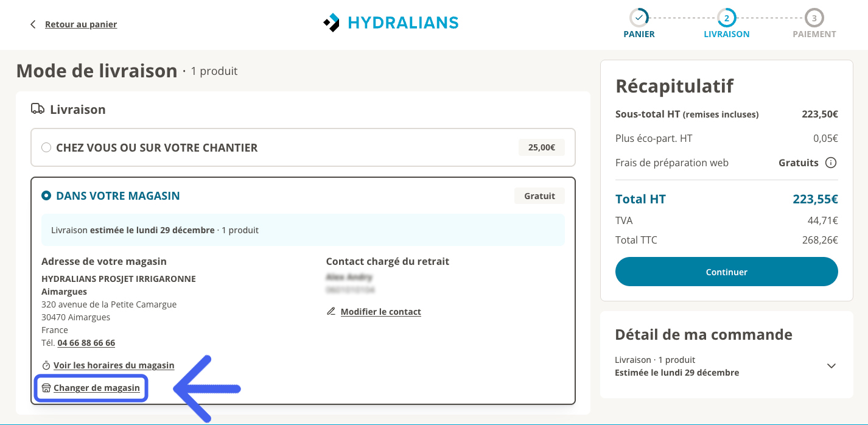The image size is (868, 425).
Task: Click the info icon next to Gratuits
Action: coord(831,163)
